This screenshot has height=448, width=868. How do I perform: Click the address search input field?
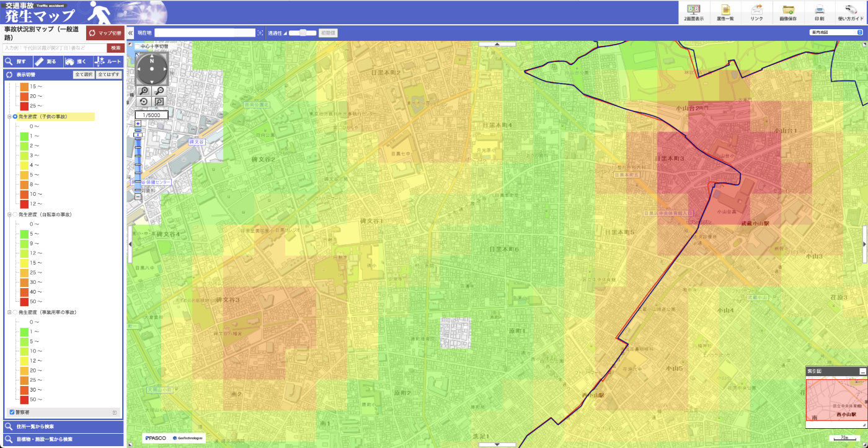click(55, 48)
